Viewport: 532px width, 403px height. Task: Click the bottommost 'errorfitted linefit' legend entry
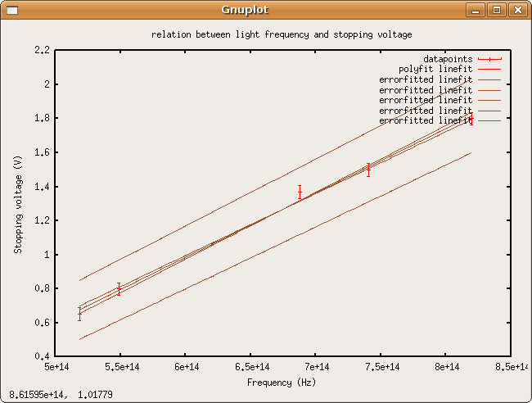tap(426, 120)
